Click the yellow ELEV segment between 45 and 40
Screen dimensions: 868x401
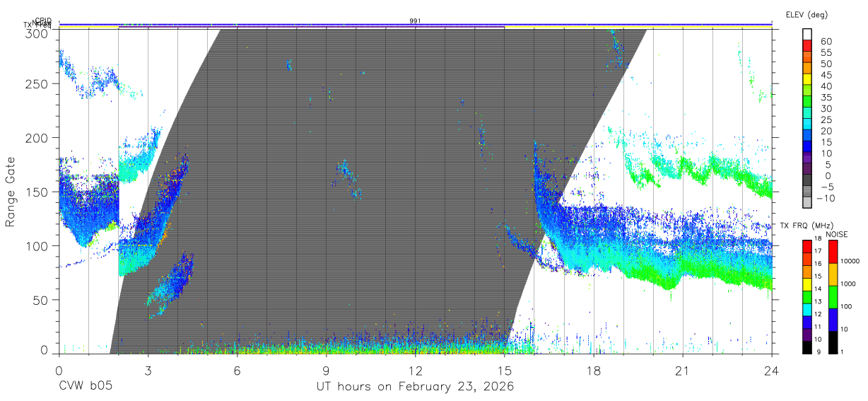(x=807, y=81)
